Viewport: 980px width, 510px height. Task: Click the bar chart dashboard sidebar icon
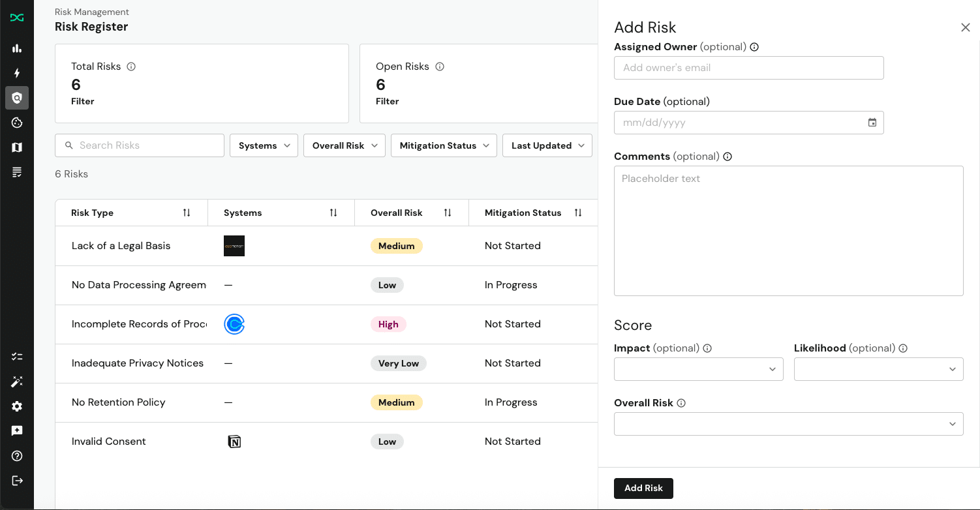pyautogui.click(x=17, y=48)
